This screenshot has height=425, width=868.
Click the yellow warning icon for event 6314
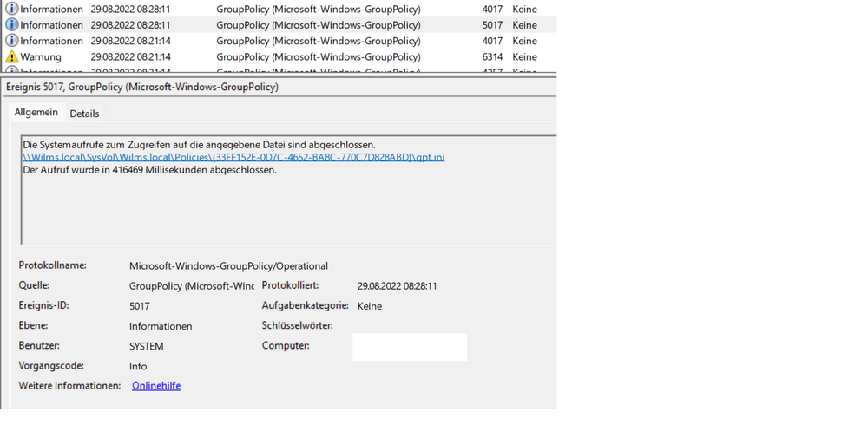pyautogui.click(x=12, y=57)
